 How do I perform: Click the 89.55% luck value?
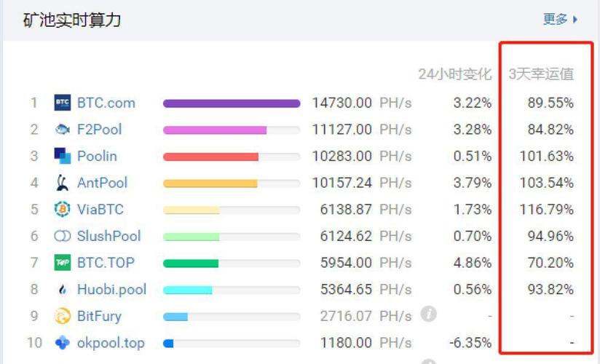550,103
